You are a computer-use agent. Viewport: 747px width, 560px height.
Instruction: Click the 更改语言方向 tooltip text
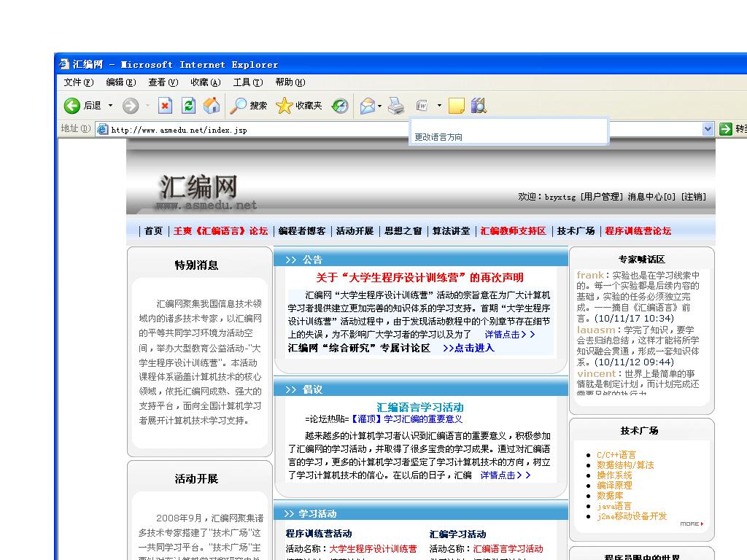438,137
